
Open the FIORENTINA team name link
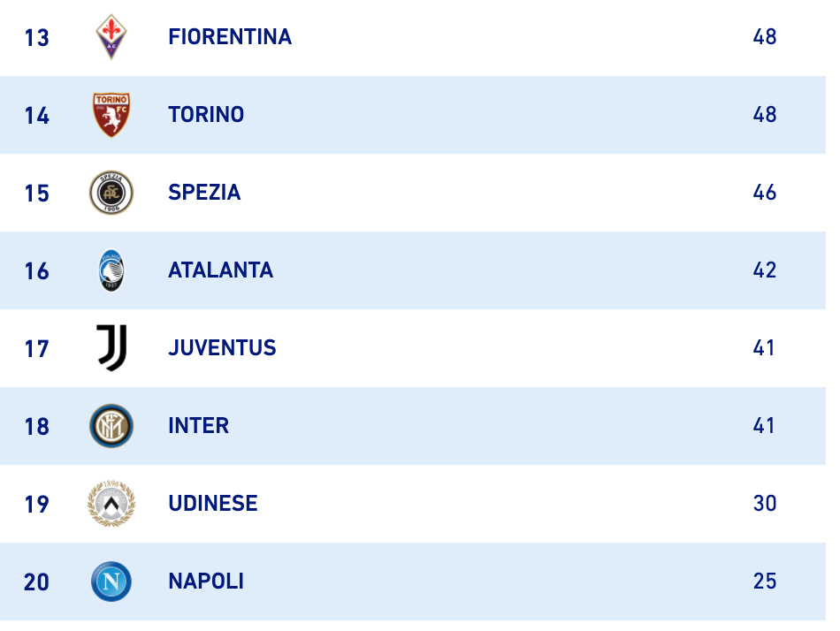230,37
